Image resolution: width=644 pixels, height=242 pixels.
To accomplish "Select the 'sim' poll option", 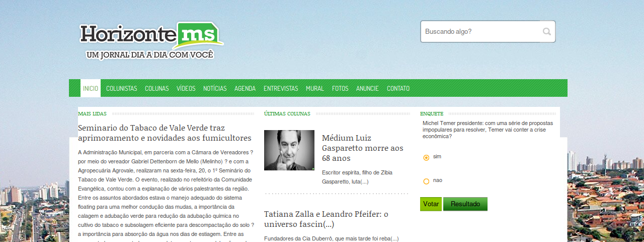I will point(426,157).
